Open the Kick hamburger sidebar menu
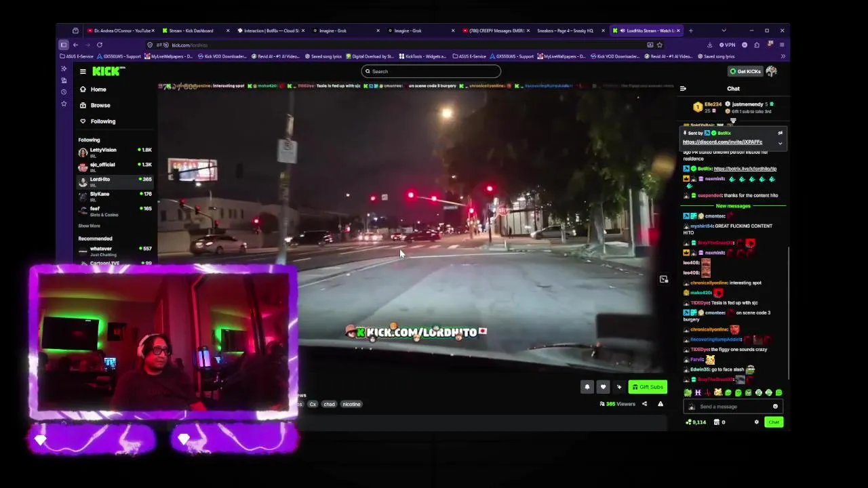This screenshot has height=488, width=868. click(83, 71)
